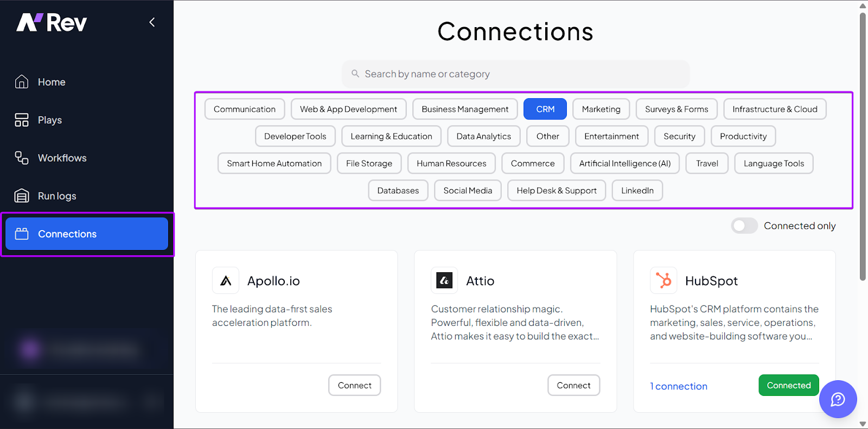
Task: Filter by Commerce category
Action: click(533, 163)
